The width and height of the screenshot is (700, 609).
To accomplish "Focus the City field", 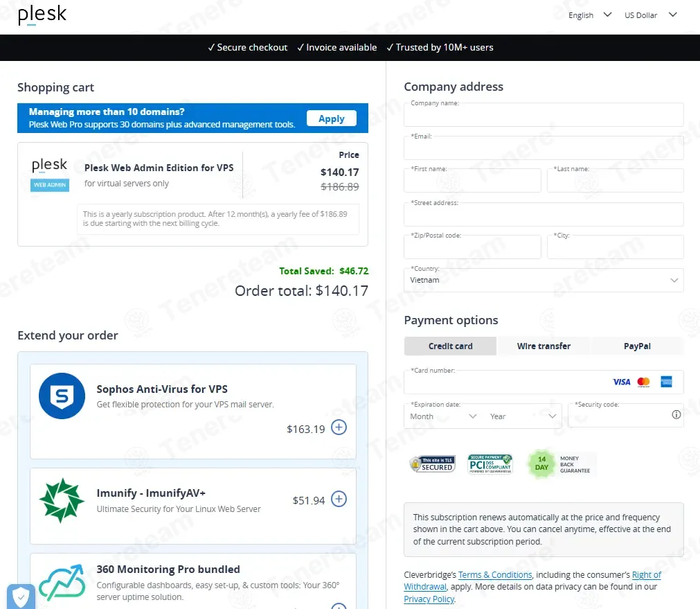I will point(615,247).
